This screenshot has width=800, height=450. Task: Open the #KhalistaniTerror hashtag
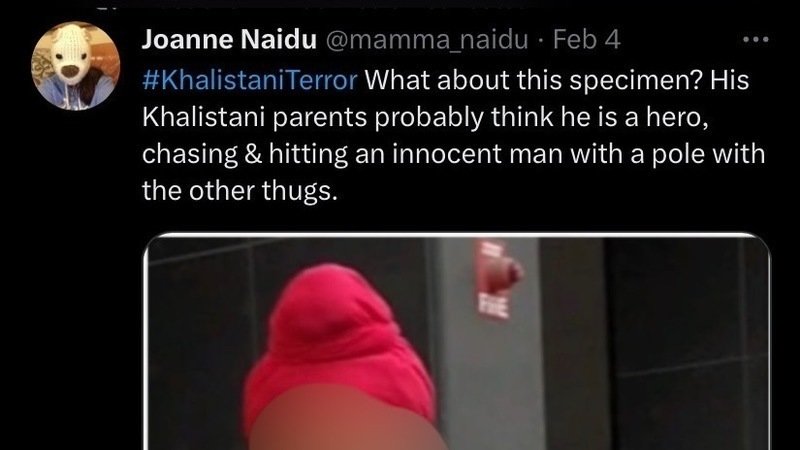250,80
